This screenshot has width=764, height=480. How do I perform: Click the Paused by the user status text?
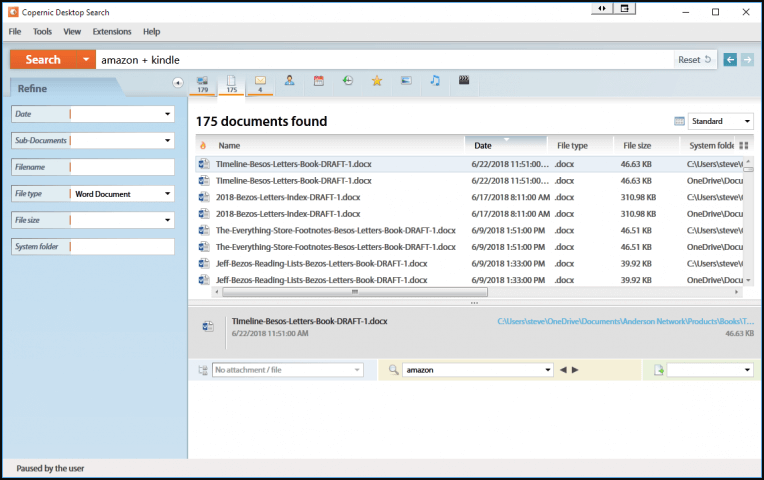pos(50,468)
